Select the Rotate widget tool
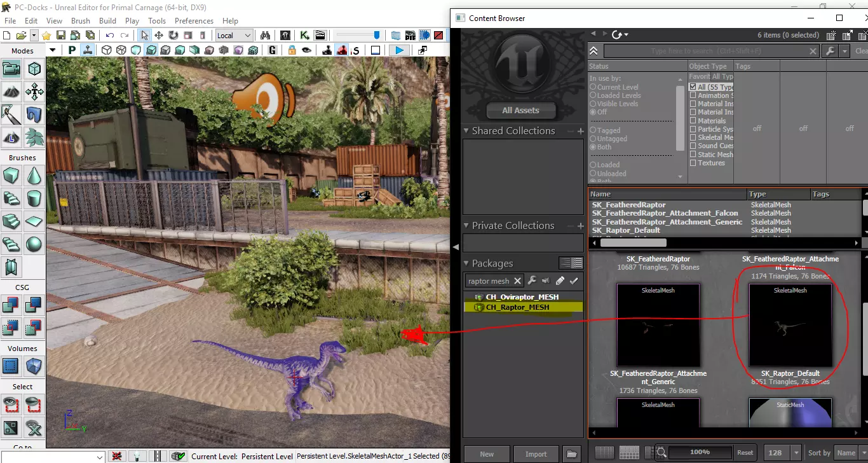This screenshot has height=463, width=868. pos(173,36)
